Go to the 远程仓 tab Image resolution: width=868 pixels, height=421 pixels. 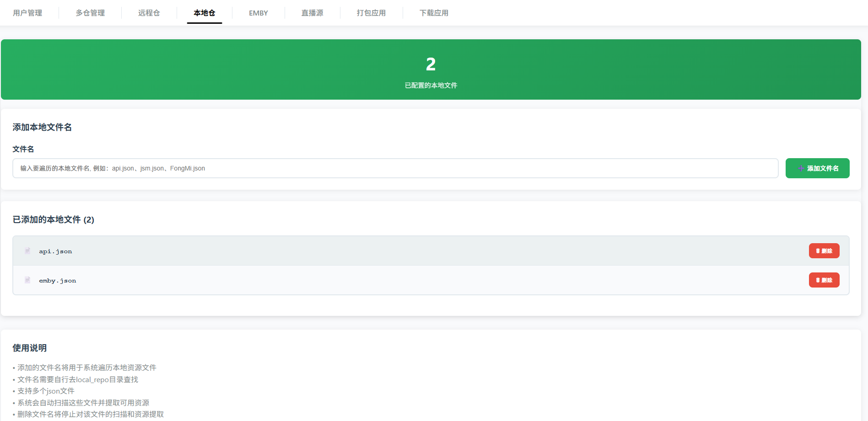(149, 13)
